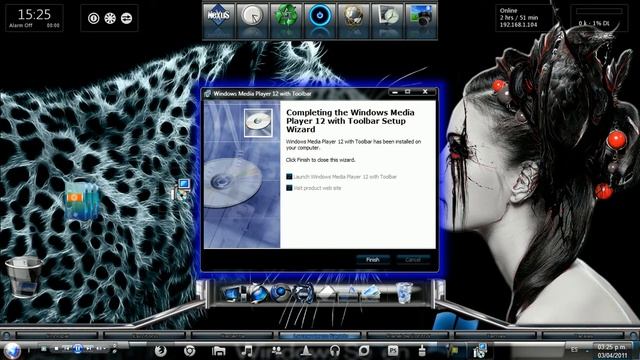
Task: Open the light blue folder dock icon
Action: pos(371,294)
